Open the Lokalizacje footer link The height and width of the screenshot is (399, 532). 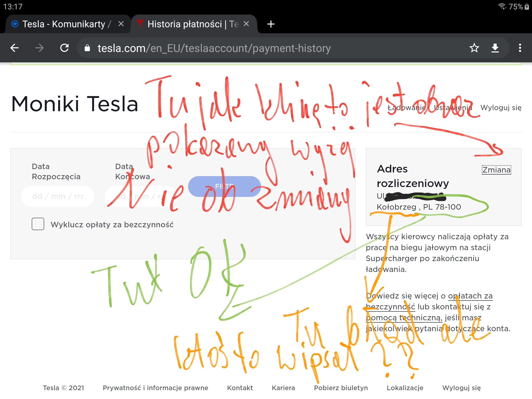point(405,388)
